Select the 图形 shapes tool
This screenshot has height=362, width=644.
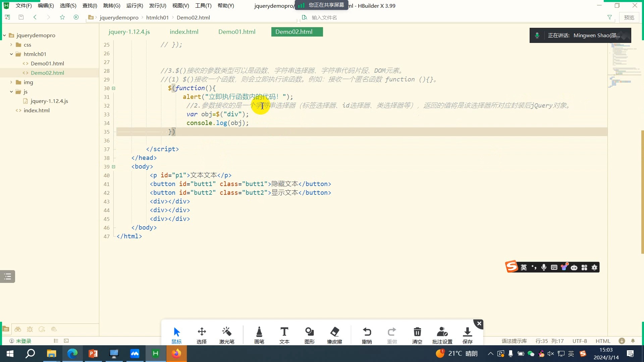click(309, 335)
